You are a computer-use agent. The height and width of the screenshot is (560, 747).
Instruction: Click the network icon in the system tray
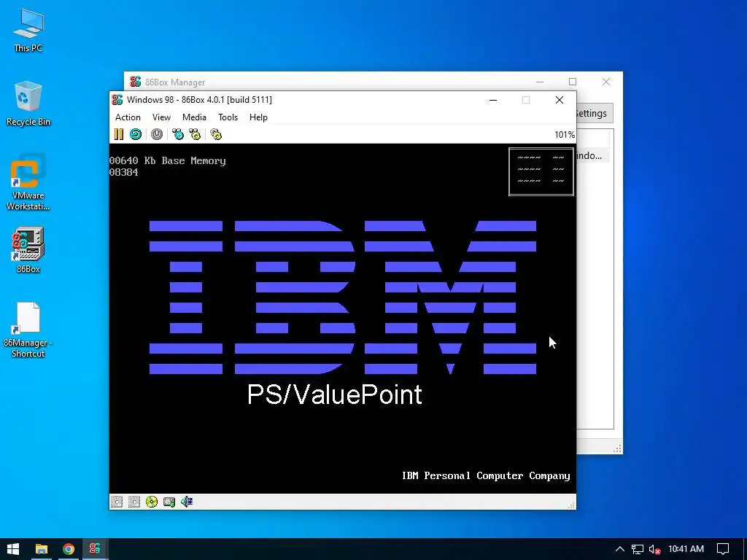tap(638, 549)
